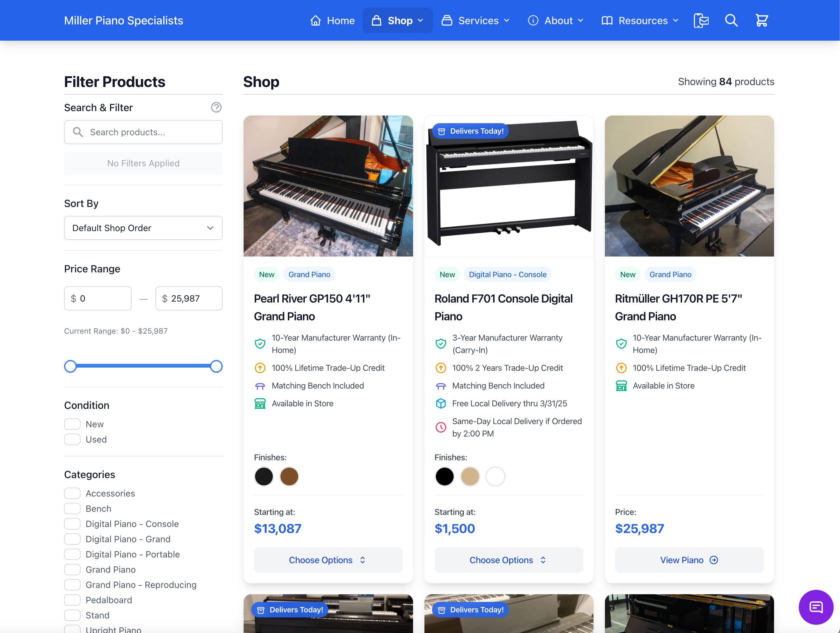The image size is (840, 633).
Task: Open the About menu item
Action: (x=555, y=21)
